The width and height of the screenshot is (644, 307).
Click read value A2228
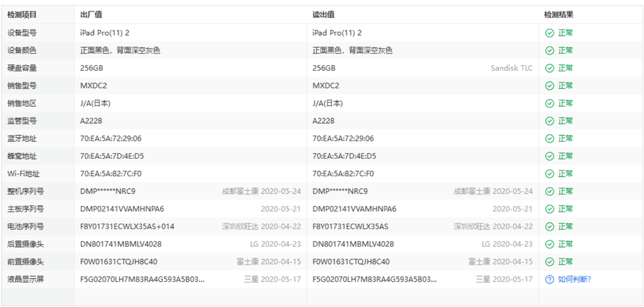[x=323, y=121]
